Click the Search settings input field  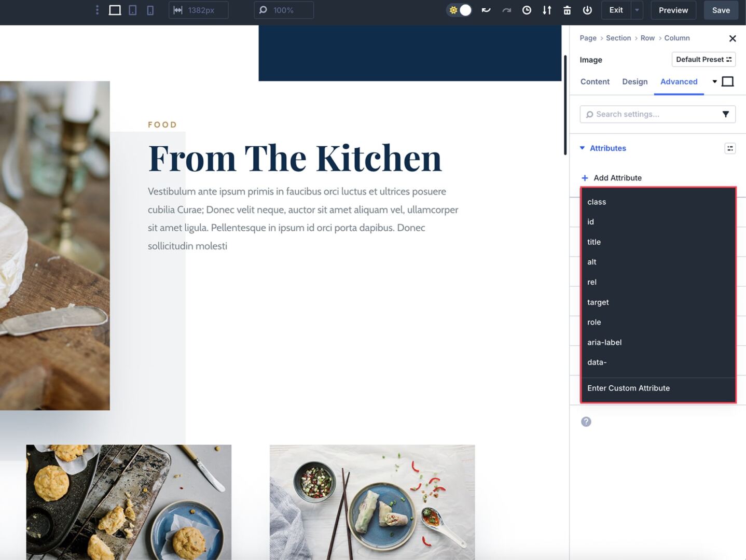pyautogui.click(x=651, y=114)
